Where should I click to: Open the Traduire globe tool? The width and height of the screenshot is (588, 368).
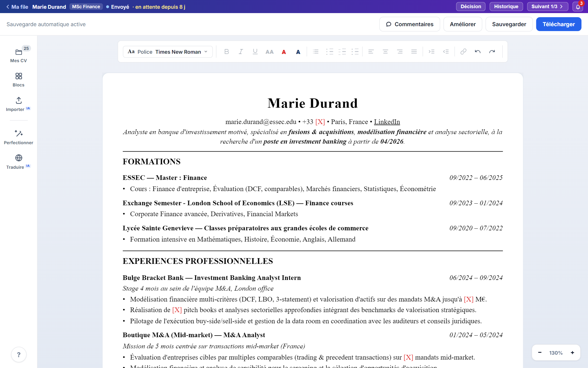pos(19,162)
